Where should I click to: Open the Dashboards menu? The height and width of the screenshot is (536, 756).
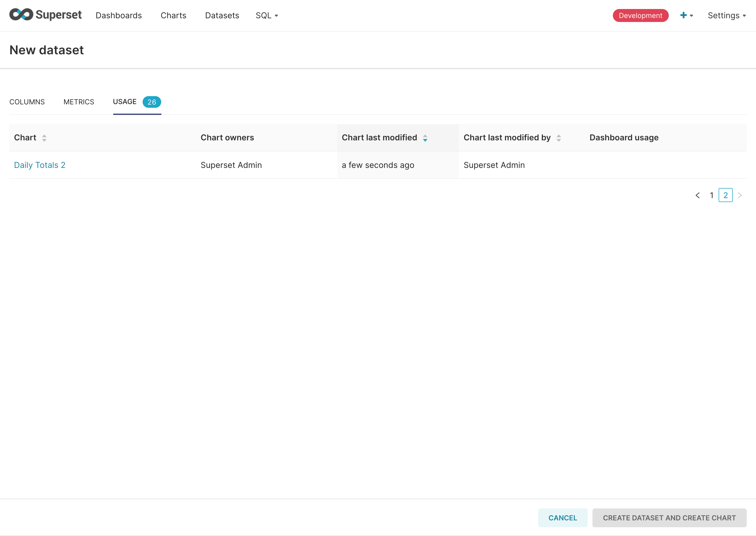tap(118, 16)
